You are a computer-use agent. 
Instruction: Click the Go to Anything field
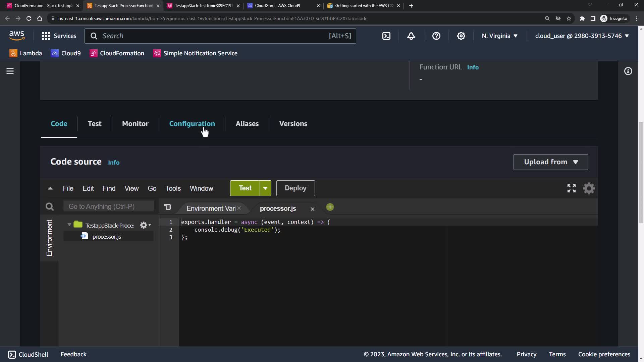click(108, 206)
